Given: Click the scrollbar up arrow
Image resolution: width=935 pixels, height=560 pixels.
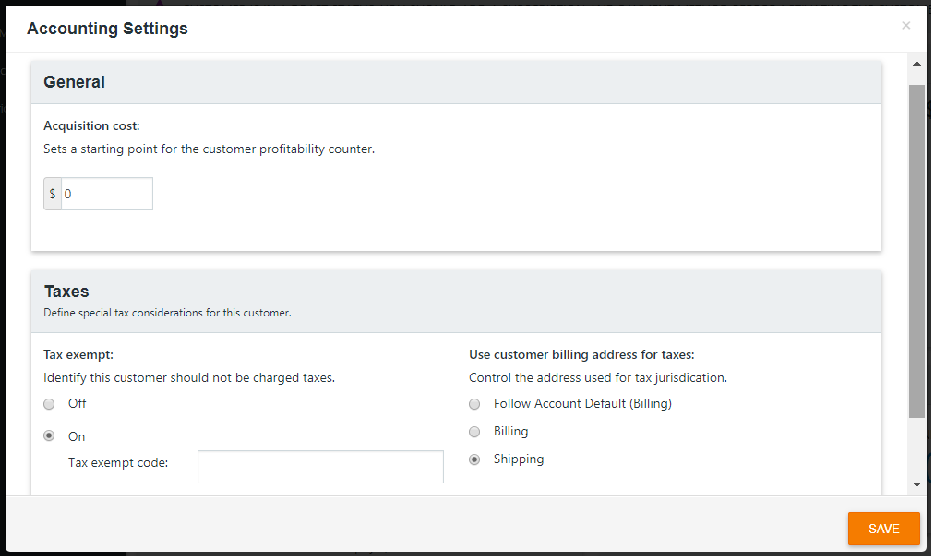Looking at the screenshot, I should point(917,63).
